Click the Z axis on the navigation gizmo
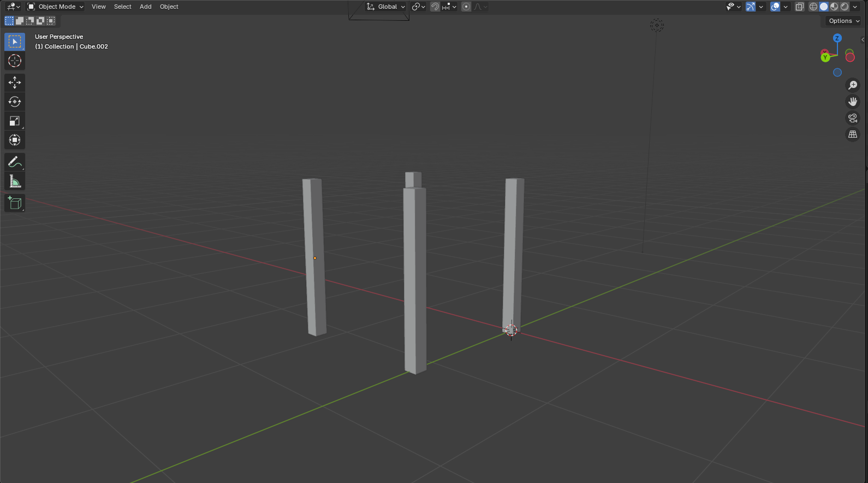Image resolution: width=868 pixels, height=483 pixels. [x=837, y=38]
